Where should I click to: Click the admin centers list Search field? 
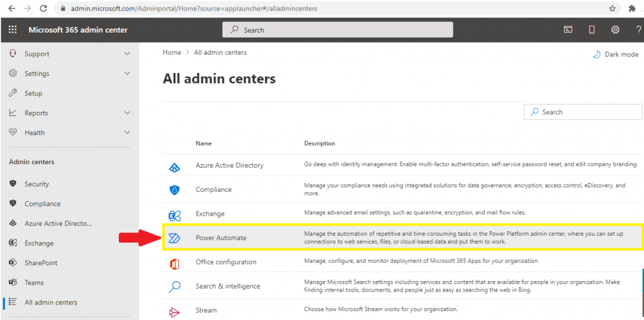tap(583, 112)
